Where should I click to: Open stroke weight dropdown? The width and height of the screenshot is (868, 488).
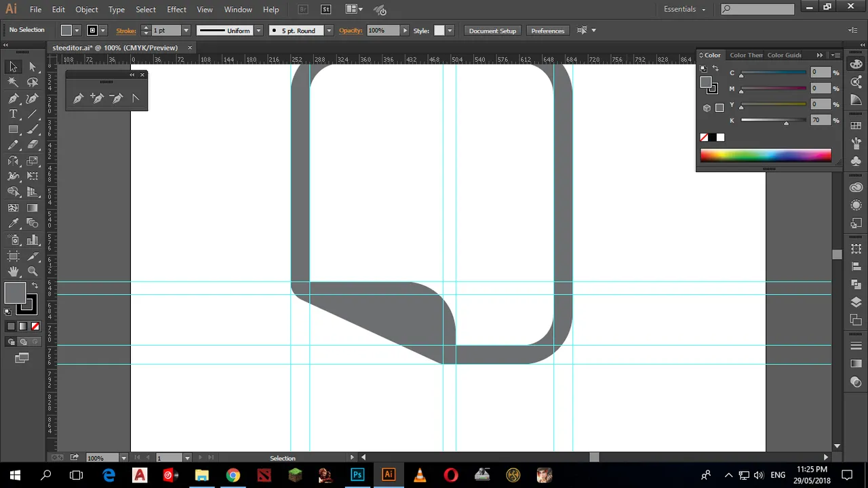186,30
